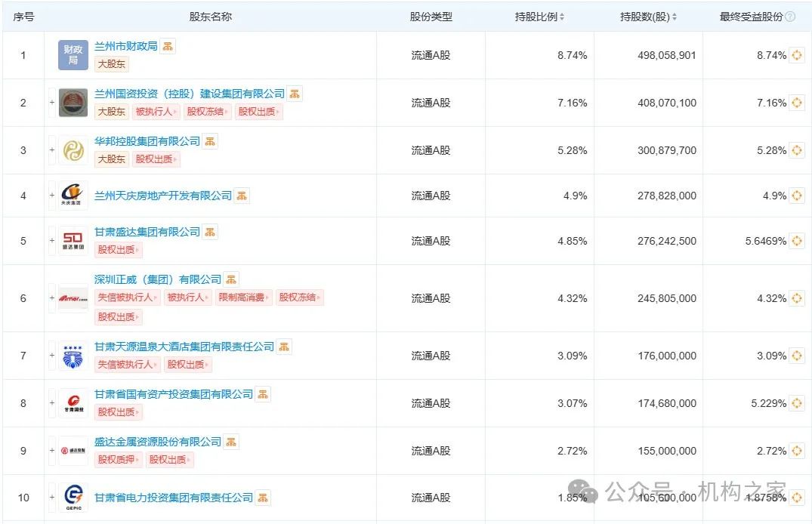The image size is (812, 524).
Task: Click the gold equity structure icon beside 兰州市财政局
Action: click(167, 45)
